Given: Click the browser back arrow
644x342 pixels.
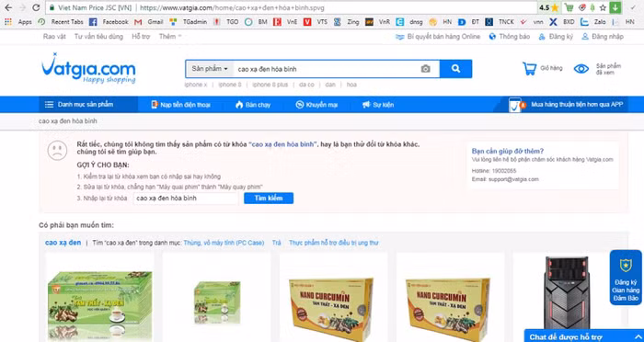Looking at the screenshot, I should point(8,7).
